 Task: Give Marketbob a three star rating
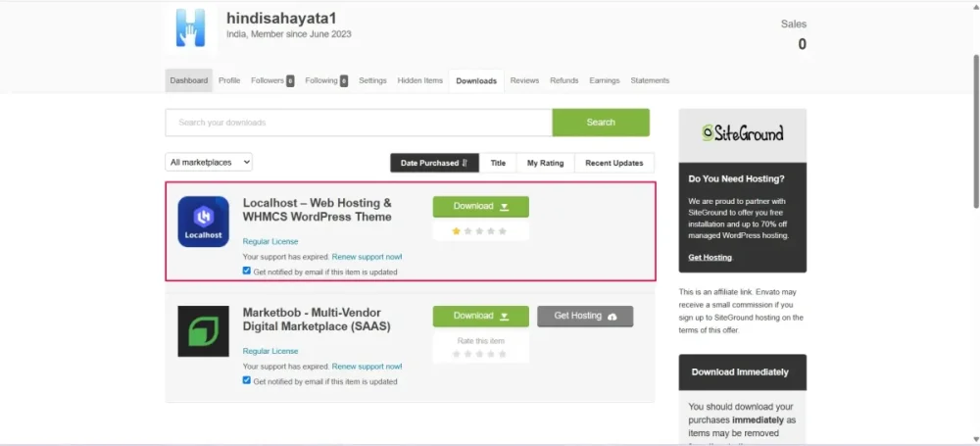point(479,354)
